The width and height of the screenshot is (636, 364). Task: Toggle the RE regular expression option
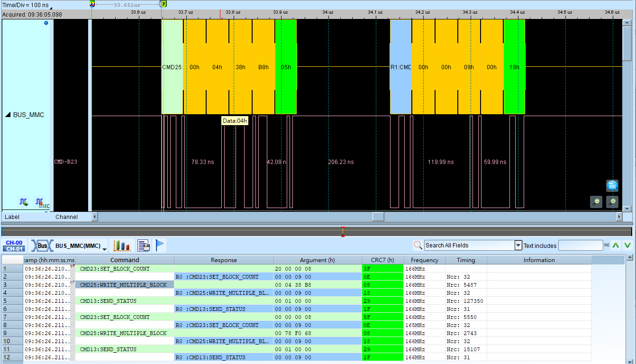tap(607, 246)
